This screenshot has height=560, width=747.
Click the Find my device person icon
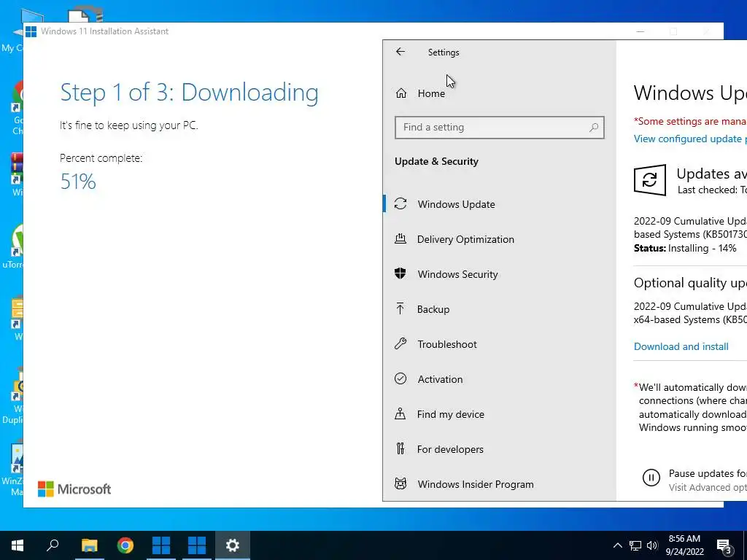pos(400,414)
